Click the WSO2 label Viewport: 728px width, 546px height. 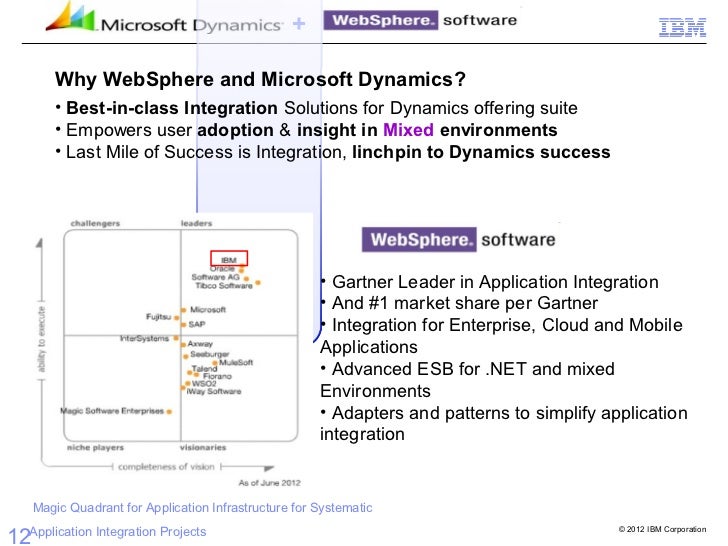(x=204, y=384)
